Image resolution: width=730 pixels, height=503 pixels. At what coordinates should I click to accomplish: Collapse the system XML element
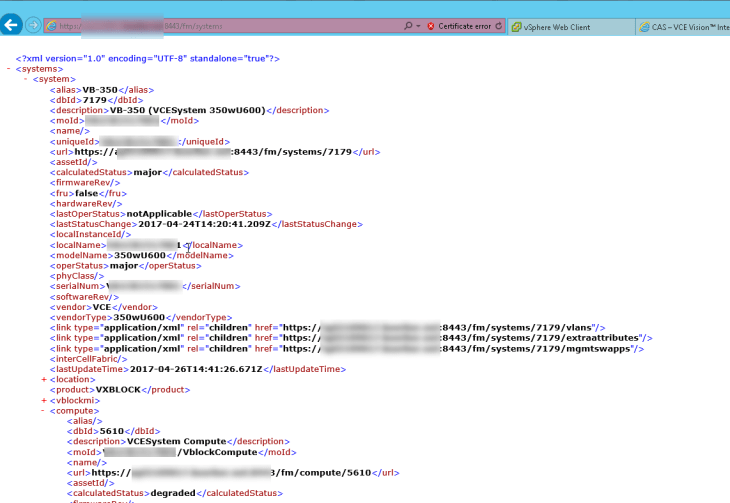(x=26, y=78)
